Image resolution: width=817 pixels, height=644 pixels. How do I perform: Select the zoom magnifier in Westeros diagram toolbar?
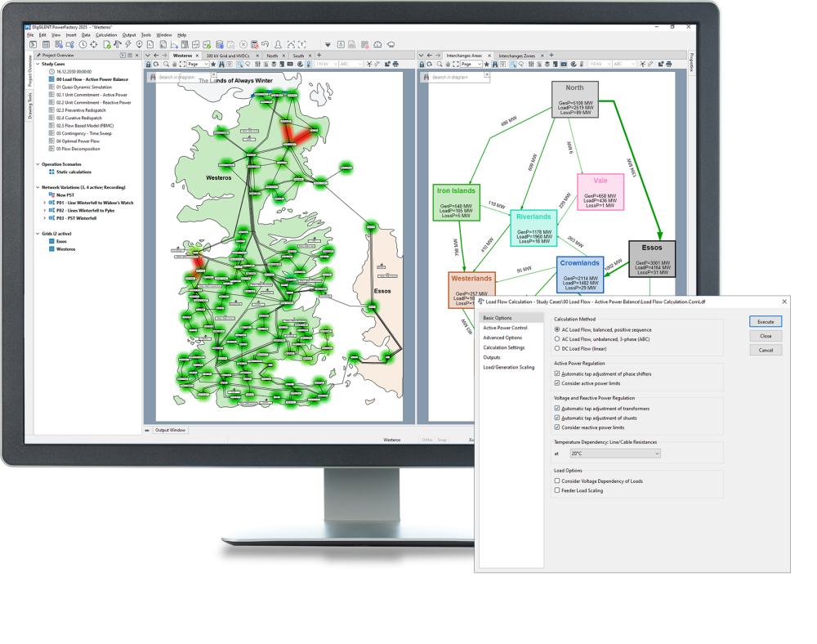166,64
